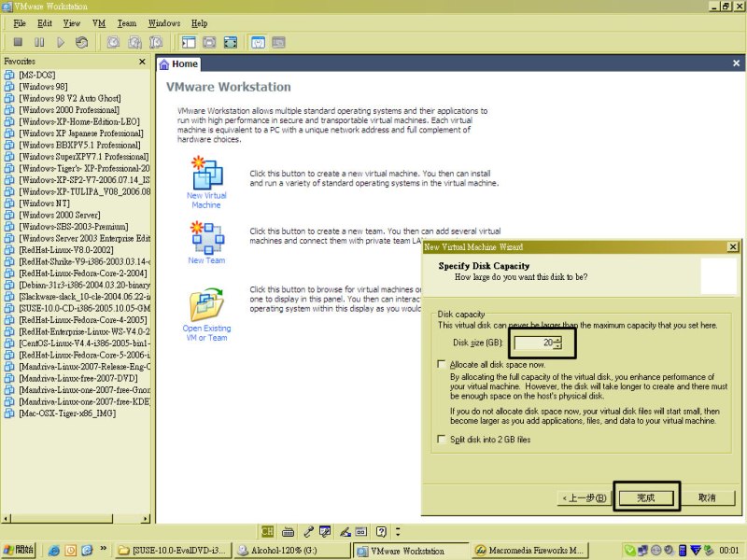Select the Home tab
Image resolution: width=747 pixels, height=560 pixels.
(x=178, y=64)
